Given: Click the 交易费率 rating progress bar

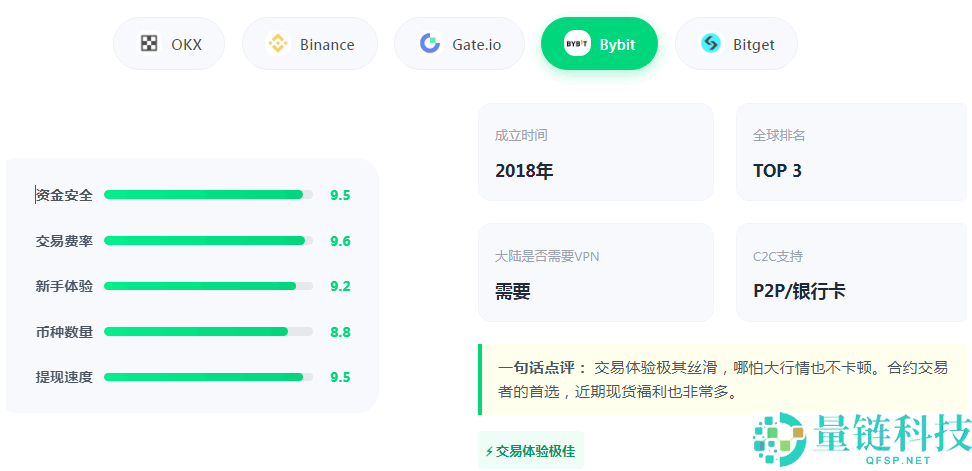Looking at the screenshot, I should tap(208, 240).
